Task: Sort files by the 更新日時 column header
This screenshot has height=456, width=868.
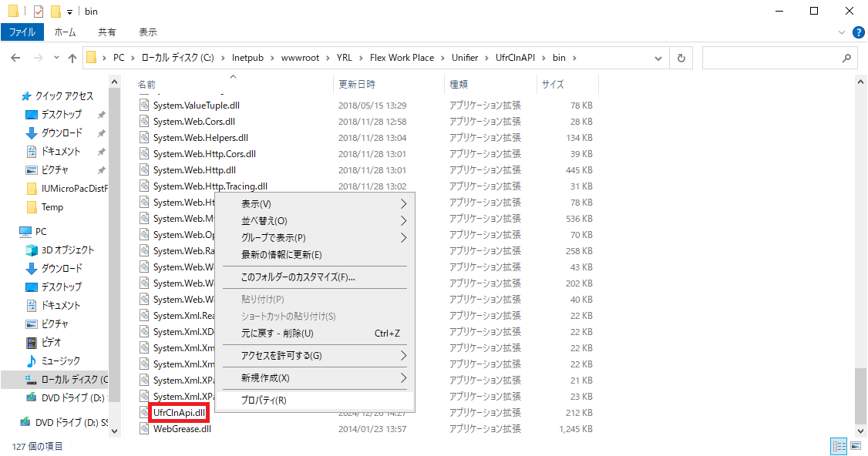Action: [357, 84]
